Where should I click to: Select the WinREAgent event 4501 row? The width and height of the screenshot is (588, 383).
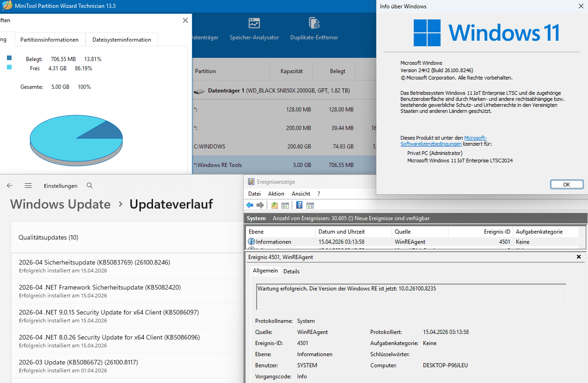pos(411,241)
